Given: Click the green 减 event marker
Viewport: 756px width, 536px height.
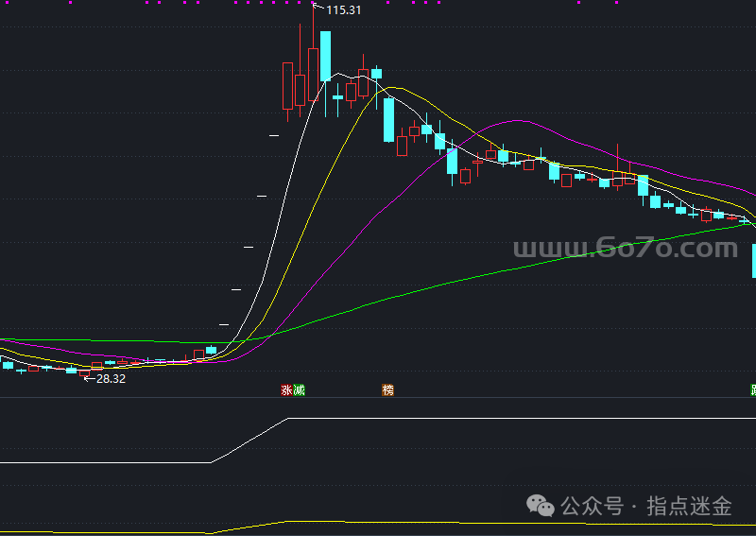Looking at the screenshot, I should click(x=300, y=389).
